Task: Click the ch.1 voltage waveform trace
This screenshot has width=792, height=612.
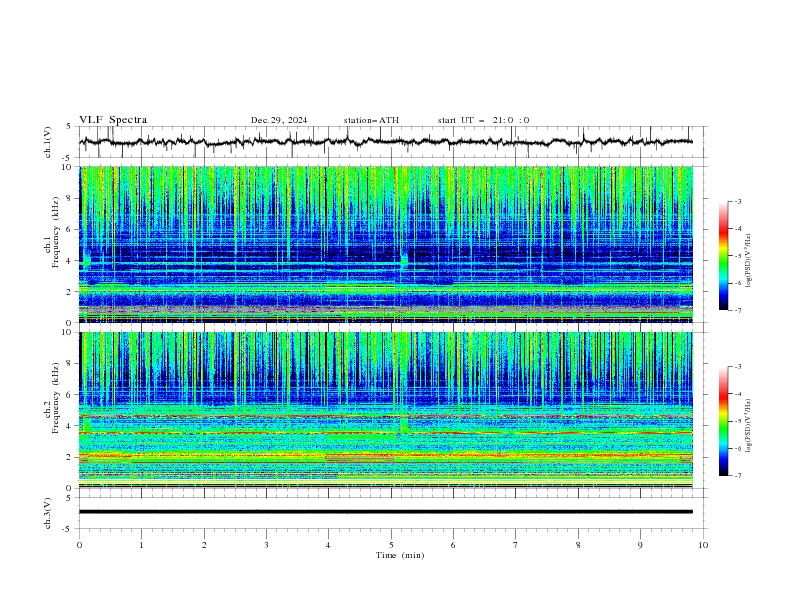Action: click(x=386, y=142)
